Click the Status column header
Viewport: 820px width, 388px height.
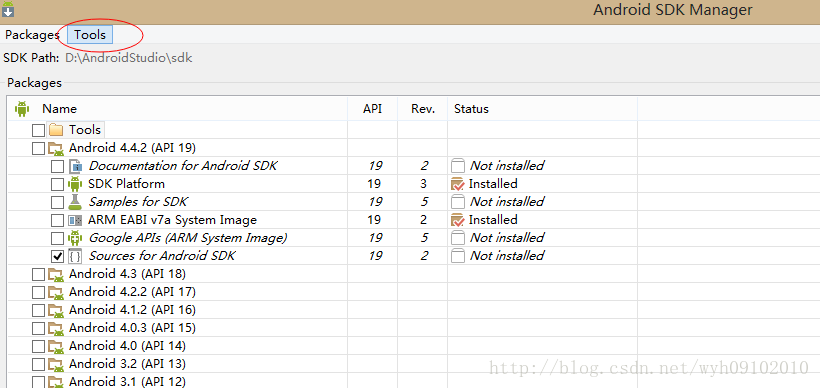pyautogui.click(x=471, y=109)
